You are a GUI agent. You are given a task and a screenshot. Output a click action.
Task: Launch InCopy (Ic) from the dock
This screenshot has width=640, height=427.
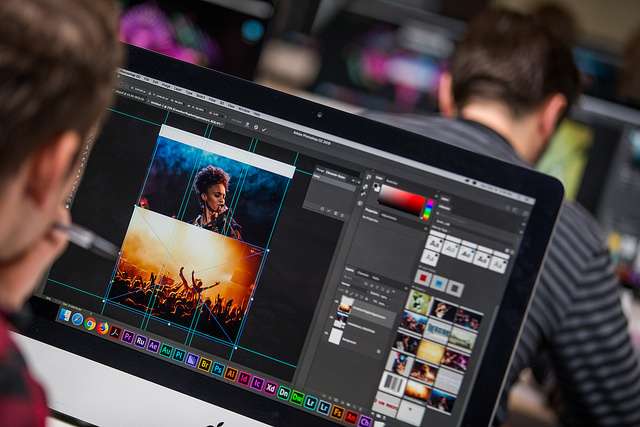[x=257, y=383]
